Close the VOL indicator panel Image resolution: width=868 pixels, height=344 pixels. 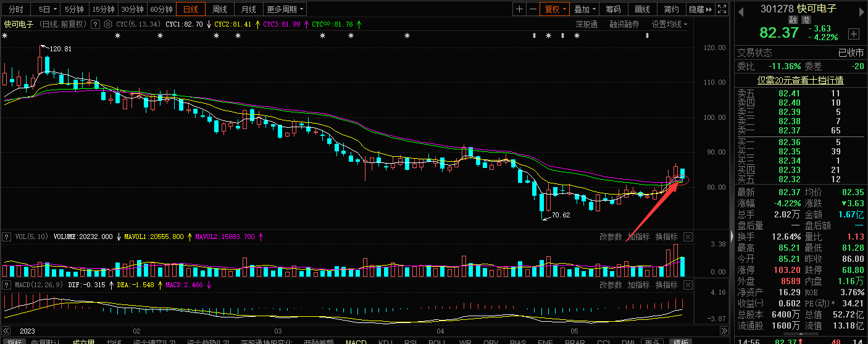688,237
